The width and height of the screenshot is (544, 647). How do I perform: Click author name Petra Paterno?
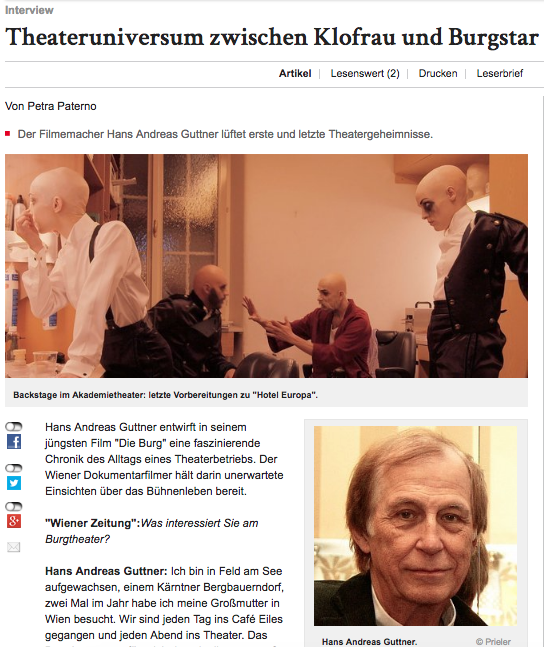[62, 106]
